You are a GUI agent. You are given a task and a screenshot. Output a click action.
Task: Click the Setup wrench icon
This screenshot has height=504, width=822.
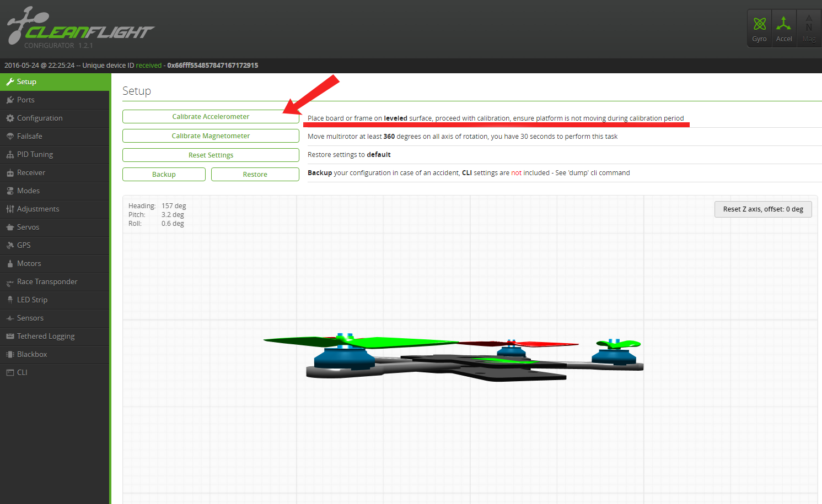10,82
